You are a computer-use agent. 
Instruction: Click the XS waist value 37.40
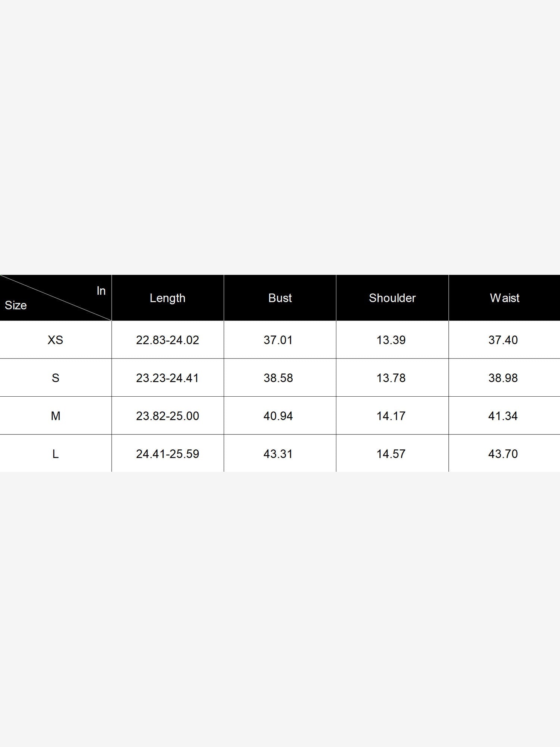pos(503,340)
